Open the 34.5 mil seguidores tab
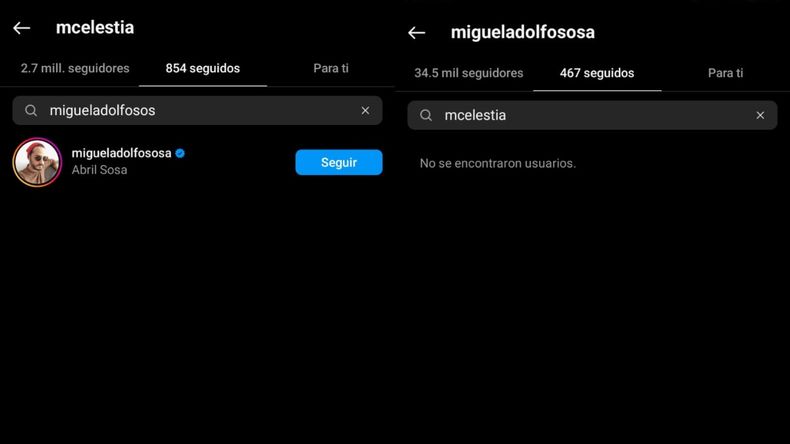This screenshot has width=790, height=444. click(469, 73)
